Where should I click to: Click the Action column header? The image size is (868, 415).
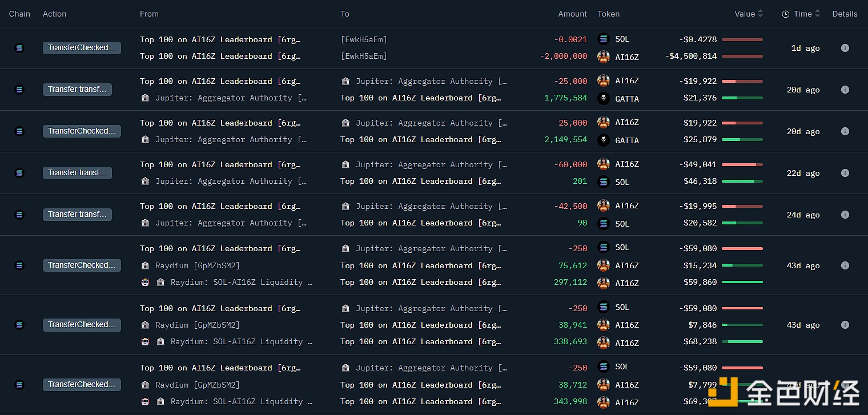point(55,14)
